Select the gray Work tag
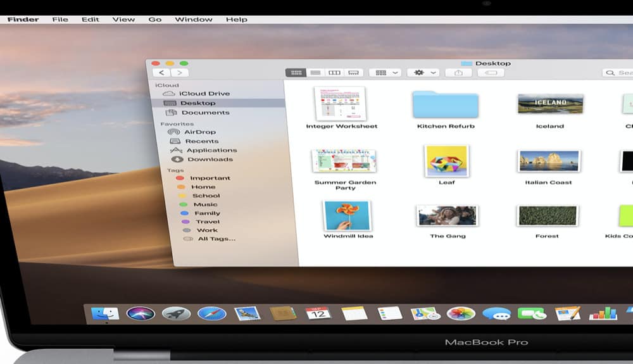 click(x=201, y=230)
